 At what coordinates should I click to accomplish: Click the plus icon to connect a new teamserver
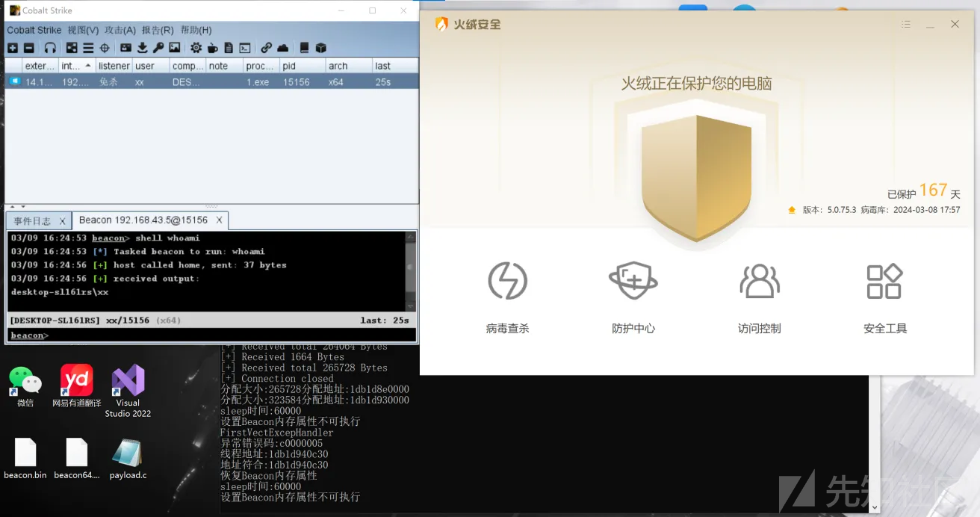[13, 48]
